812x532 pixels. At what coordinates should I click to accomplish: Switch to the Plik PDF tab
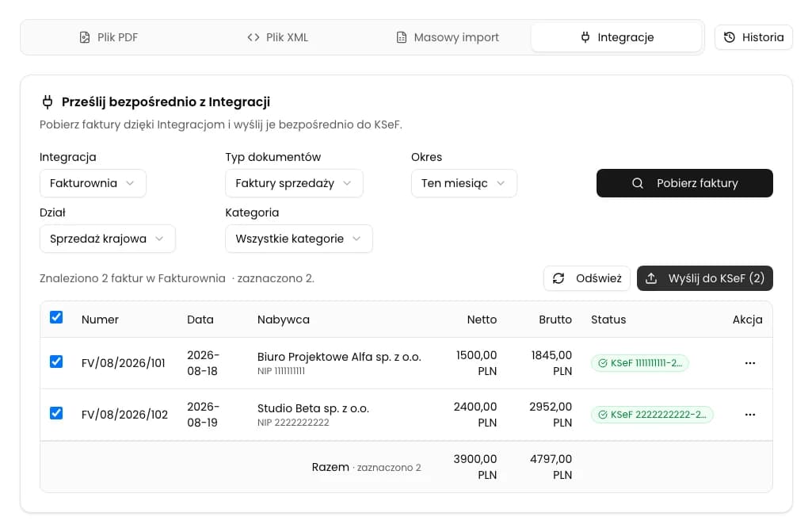click(109, 37)
